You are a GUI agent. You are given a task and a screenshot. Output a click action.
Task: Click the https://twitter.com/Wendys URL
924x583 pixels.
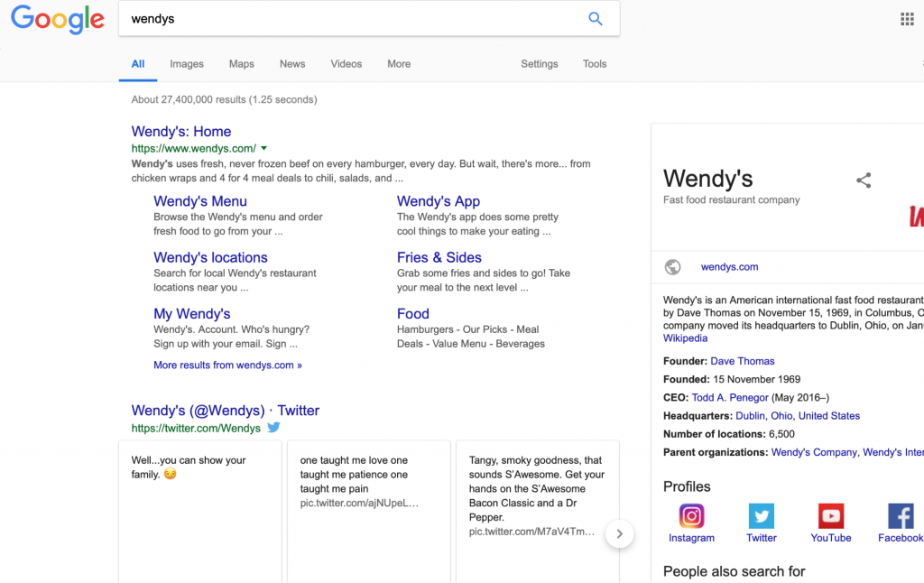tap(196, 429)
